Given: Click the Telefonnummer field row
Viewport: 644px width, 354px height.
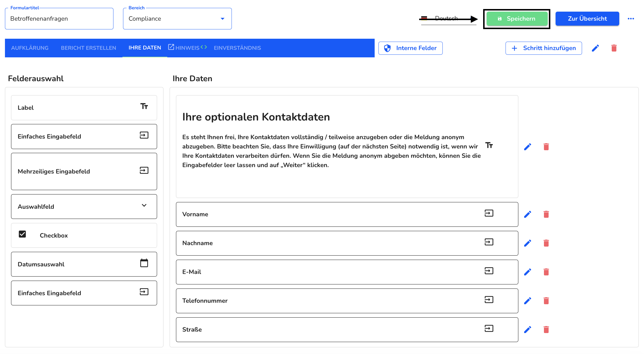Looking at the screenshot, I should [347, 301].
